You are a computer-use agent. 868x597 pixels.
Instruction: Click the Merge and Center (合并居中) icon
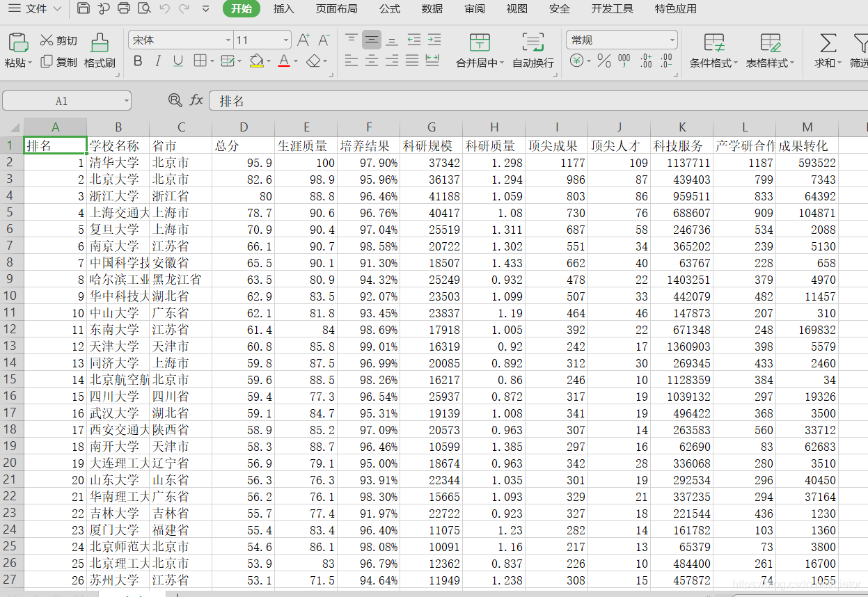480,42
